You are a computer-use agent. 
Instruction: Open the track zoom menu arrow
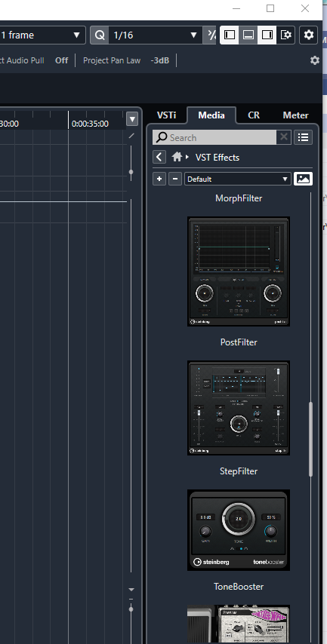pyautogui.click(x=131, y=590)
